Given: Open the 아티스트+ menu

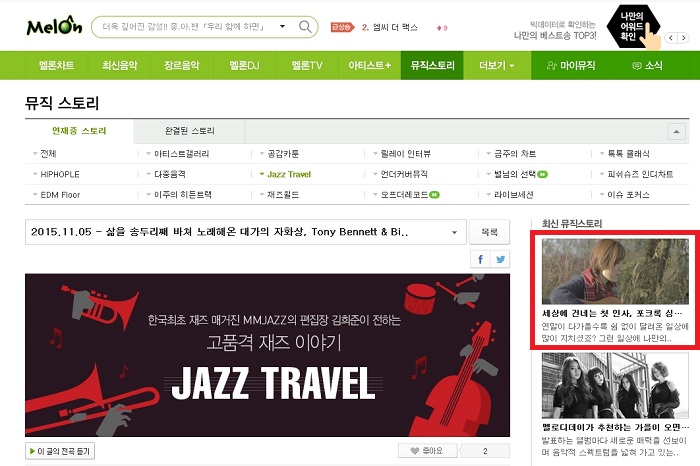Looking at the screenshot, I should click(x=369, y=65).
